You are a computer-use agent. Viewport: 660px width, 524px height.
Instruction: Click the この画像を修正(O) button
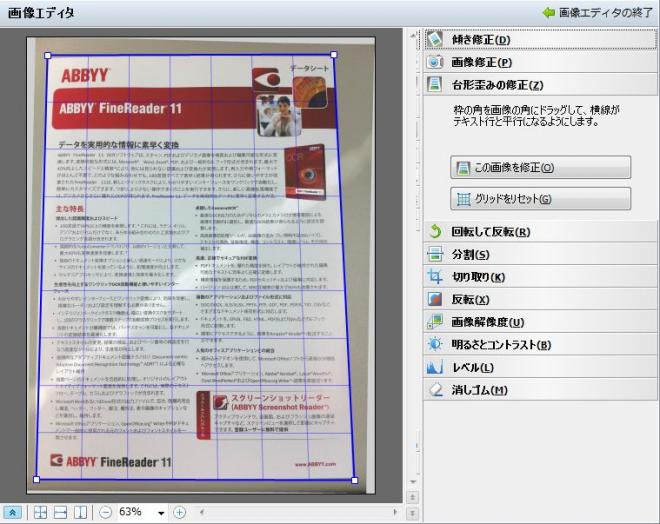coord(540,168)
